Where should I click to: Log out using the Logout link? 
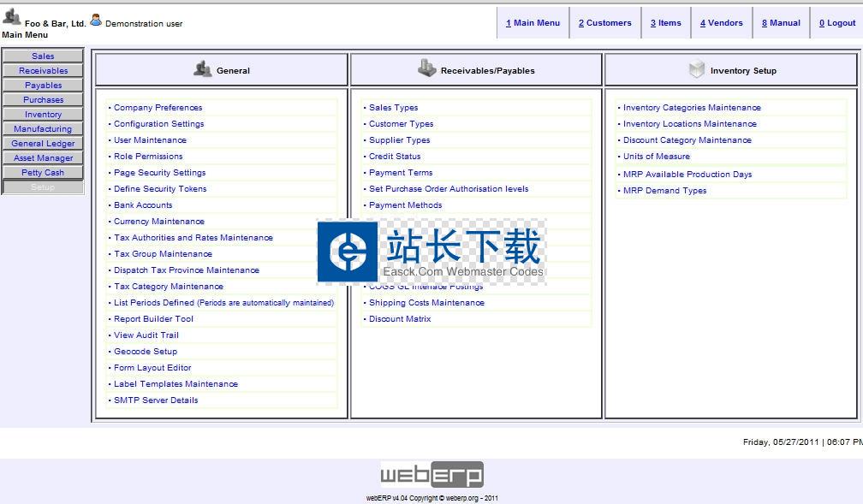(836, 23)
